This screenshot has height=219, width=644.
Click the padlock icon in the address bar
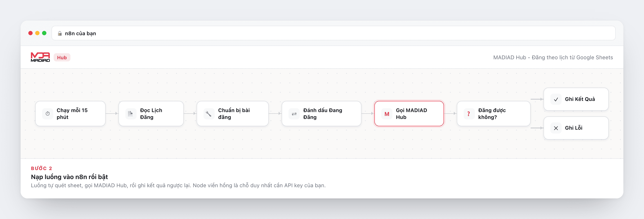pyautogui.click(x=60, y=33)
